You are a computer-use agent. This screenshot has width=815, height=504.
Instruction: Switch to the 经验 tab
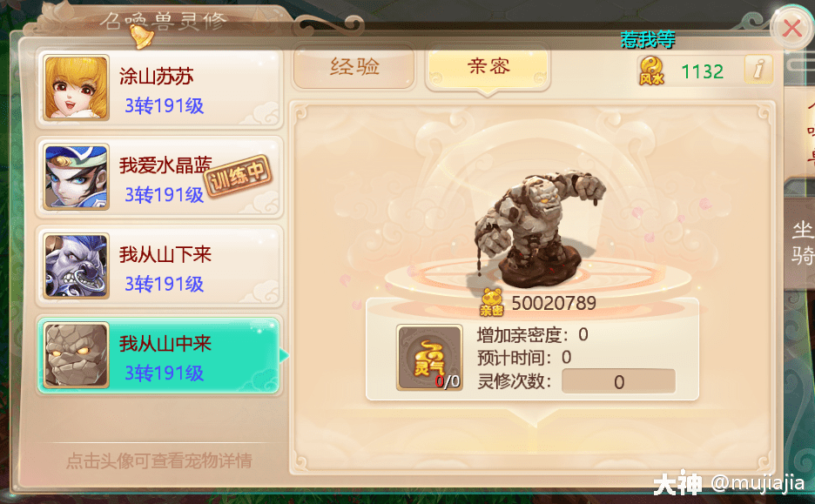(354, 67)
